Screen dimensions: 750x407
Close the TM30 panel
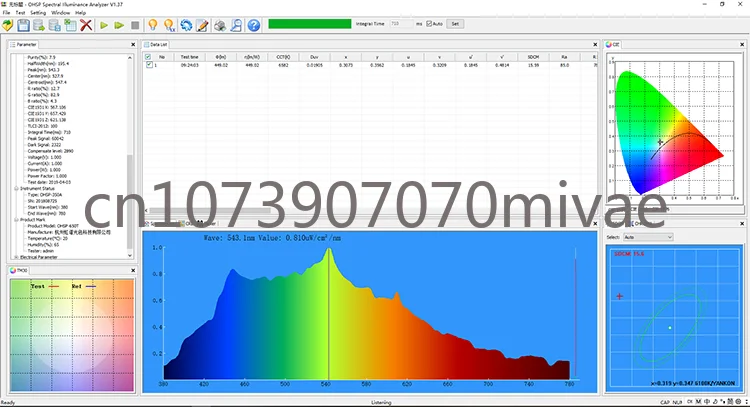[x=133, y=270]
